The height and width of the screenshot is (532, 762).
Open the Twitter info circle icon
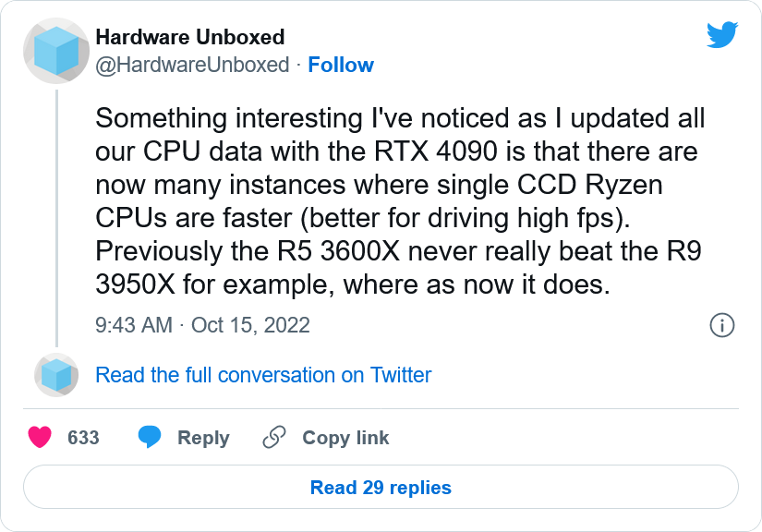[721, 325]
